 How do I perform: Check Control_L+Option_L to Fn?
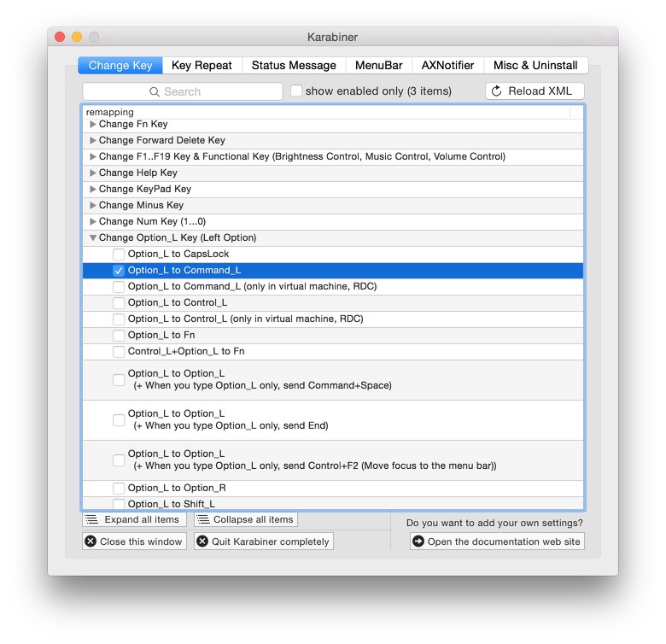(119, 351)
